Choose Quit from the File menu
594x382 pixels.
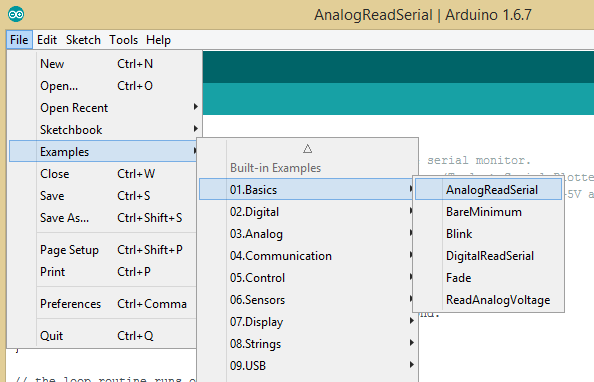point(104,336)
